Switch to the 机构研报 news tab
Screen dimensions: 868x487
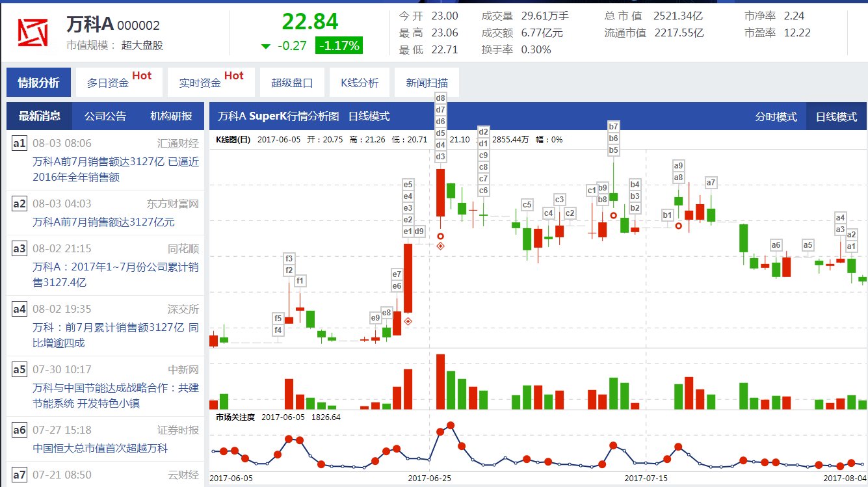pyautogui.click(x=171, y=116)
